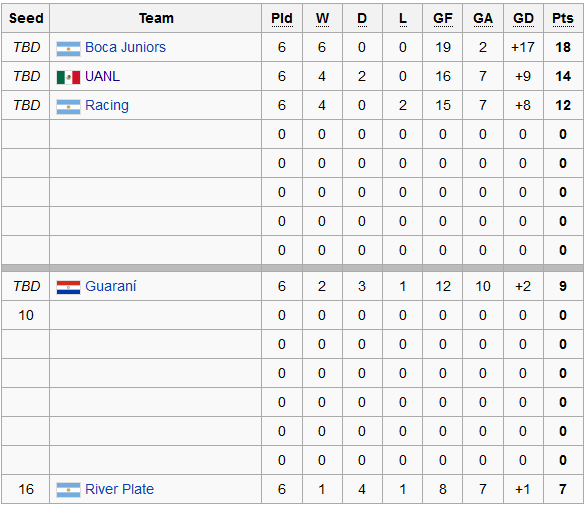
Task: Follow the River Plate team link
Action: coord(119,489)
